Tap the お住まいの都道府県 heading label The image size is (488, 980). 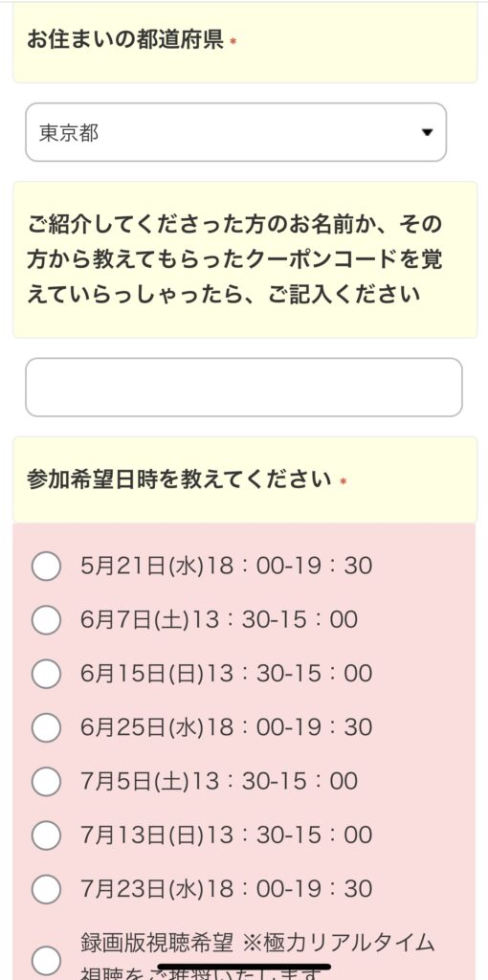click(x=125, y=40)
